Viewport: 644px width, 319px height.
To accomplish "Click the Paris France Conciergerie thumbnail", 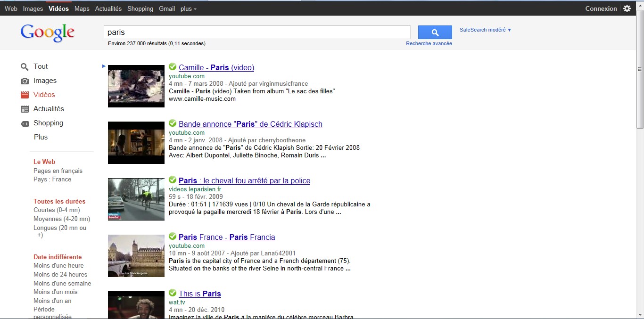I will [136, 256].
